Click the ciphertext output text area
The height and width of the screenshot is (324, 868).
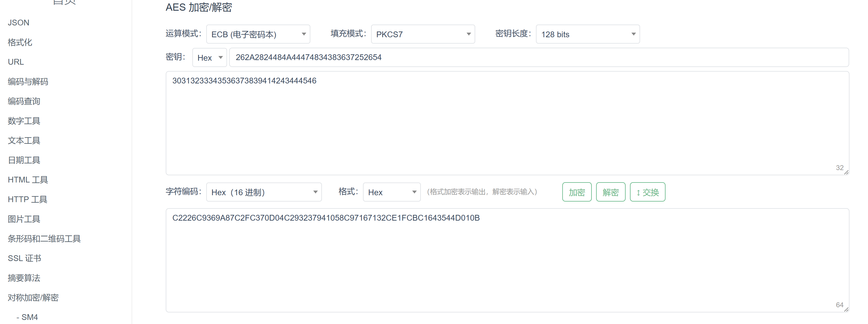coord(507,260)
